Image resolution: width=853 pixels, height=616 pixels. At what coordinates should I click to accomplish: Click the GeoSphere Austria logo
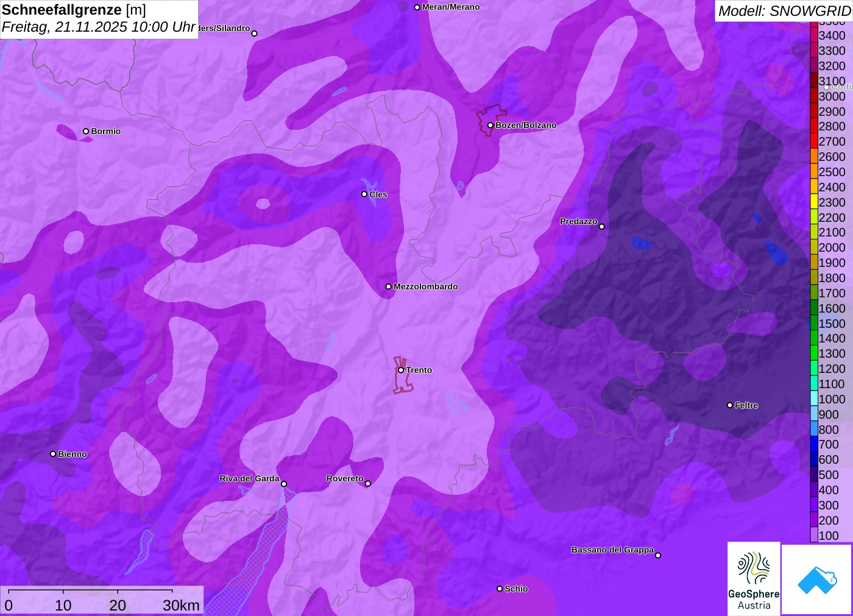(x=754, y=578)
